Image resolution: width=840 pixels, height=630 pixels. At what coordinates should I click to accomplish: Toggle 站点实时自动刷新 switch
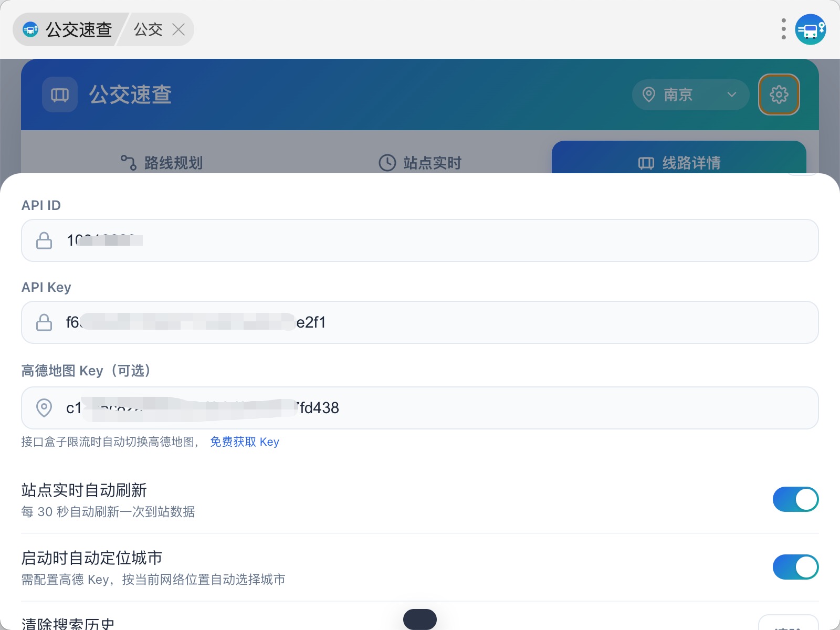[x=795, y=499]
